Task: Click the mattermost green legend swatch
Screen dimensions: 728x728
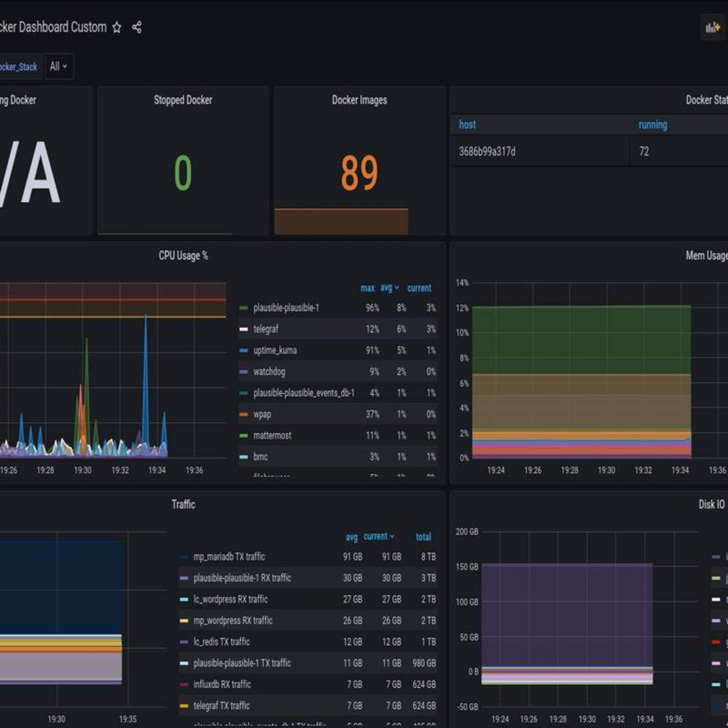Action: (x=244, y=436)
